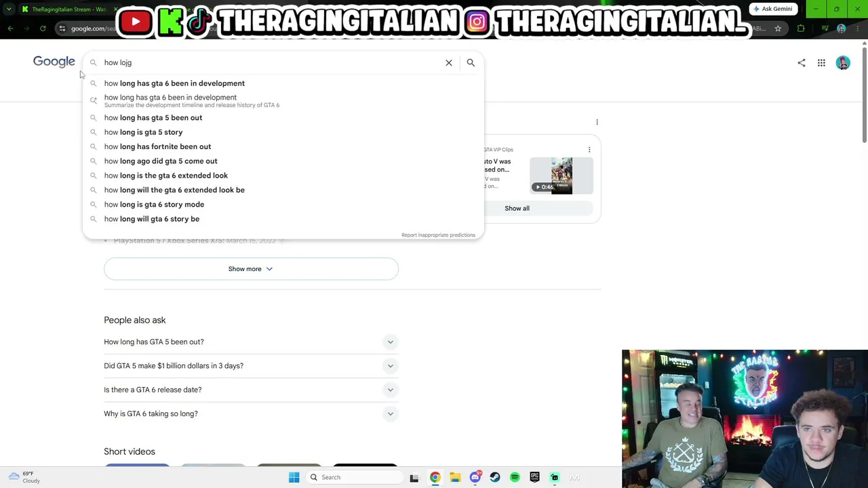
Task: Pick suggestion 'how long has gta 5 been out'
Action: tap(283, 118)
